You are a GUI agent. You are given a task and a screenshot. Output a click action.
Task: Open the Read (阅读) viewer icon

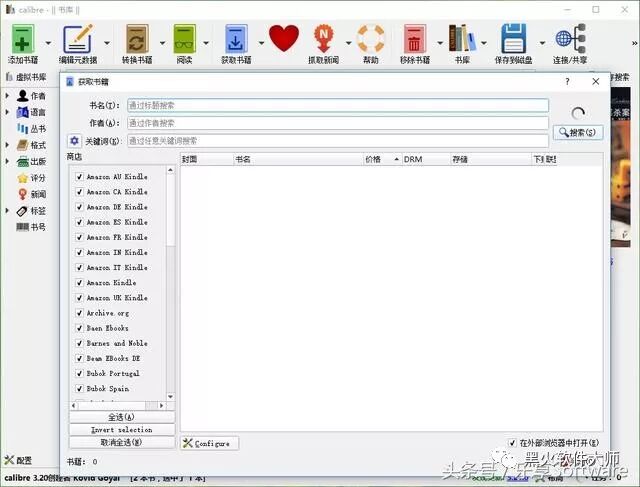click(x=184, y=38)
